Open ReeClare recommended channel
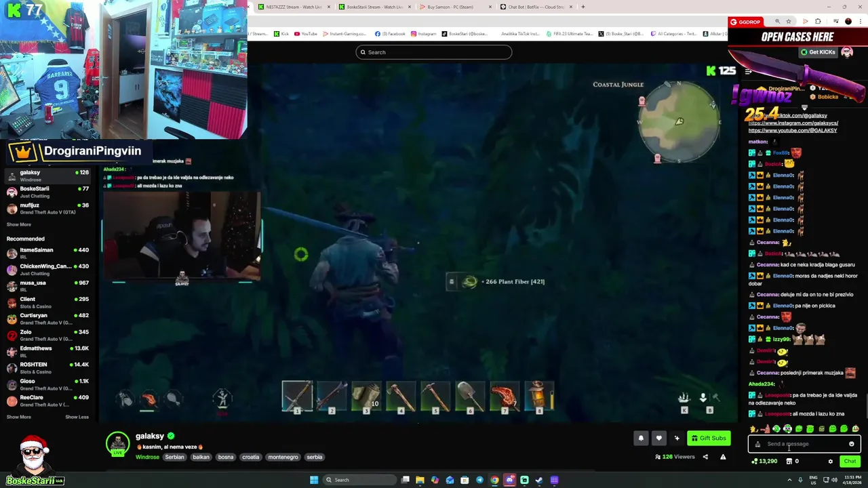This screenshot has height=488, width=868. tap(47, 400)
